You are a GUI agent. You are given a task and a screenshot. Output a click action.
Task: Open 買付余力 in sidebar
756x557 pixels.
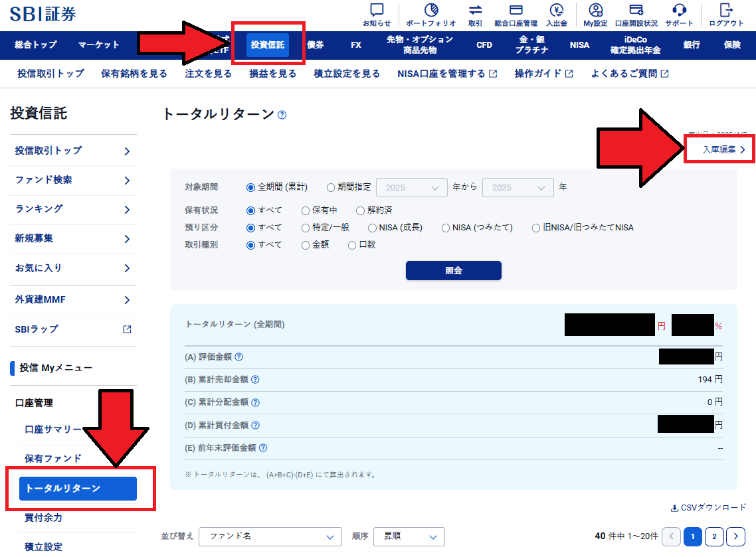pyautogui.click(x=43, y=518)
